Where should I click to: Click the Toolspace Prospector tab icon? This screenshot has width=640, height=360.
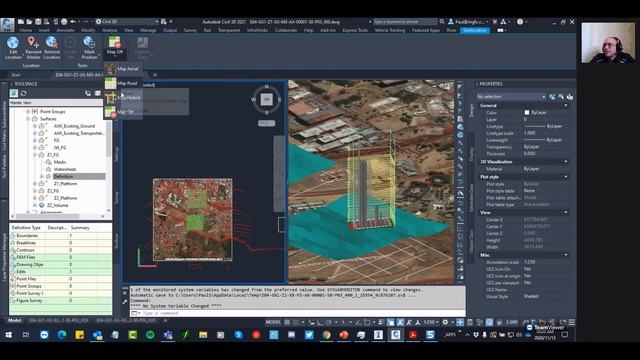coord(14,93)
